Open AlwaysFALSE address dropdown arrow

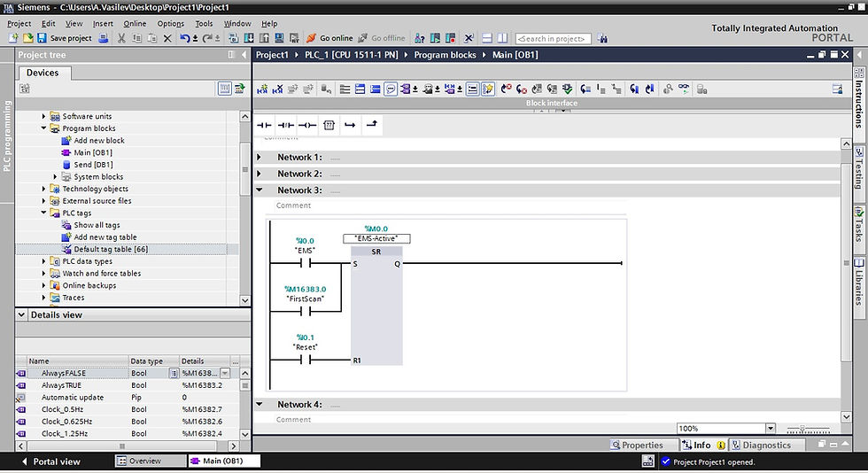pyautogui.click(x=225, y=373)
